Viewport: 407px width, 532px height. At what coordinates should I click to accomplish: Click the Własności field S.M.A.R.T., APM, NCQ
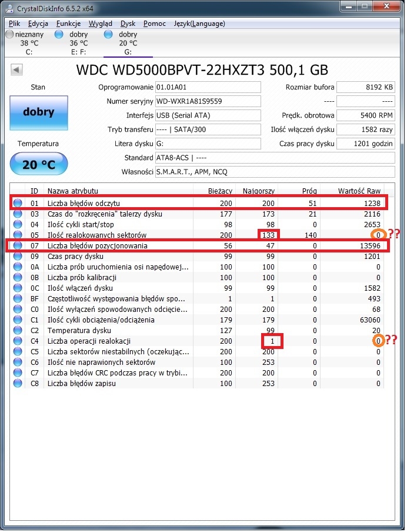[x=275, y=172]
